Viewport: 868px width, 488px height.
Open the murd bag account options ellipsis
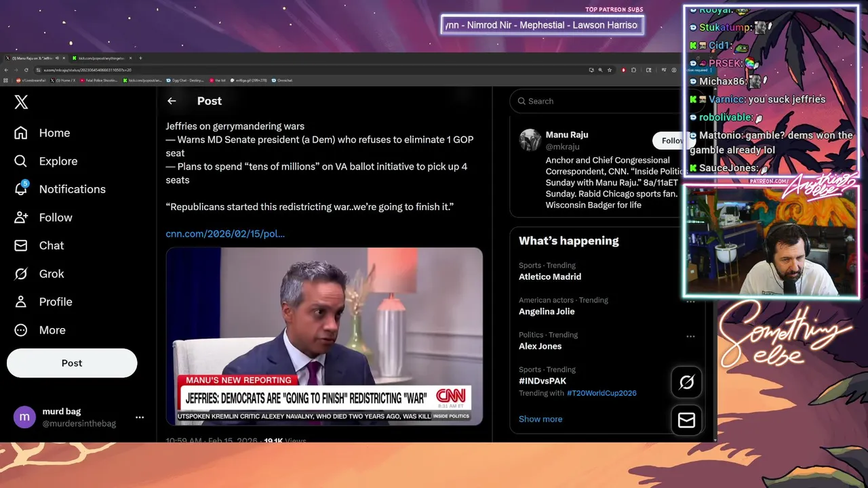pos(140,418)
